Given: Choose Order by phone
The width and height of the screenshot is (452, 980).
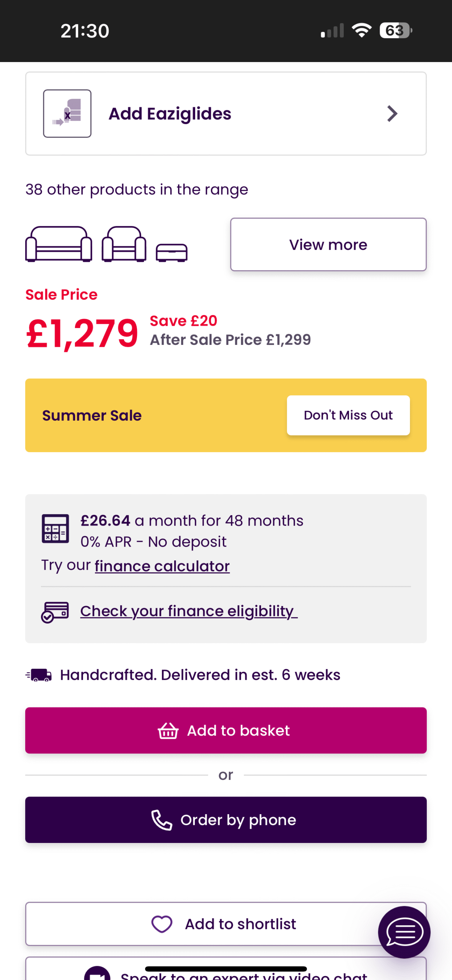Looking at the screenshot, I should point(226,820).
